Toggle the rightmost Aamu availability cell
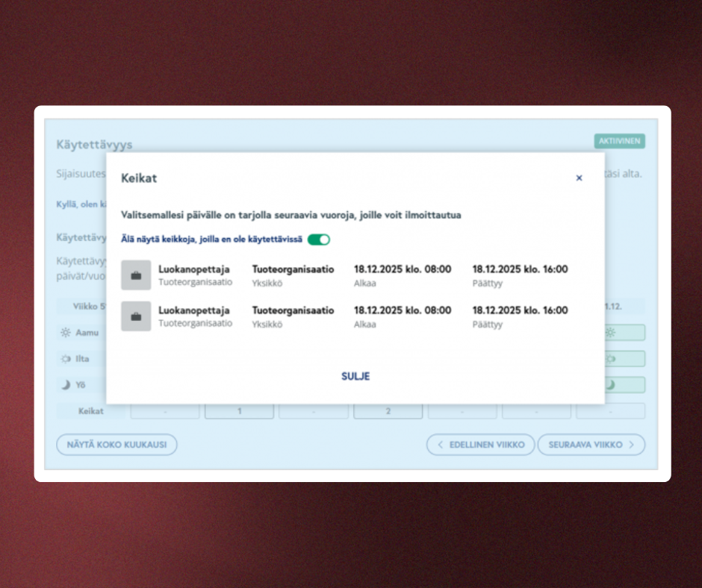 click(624, 333)
